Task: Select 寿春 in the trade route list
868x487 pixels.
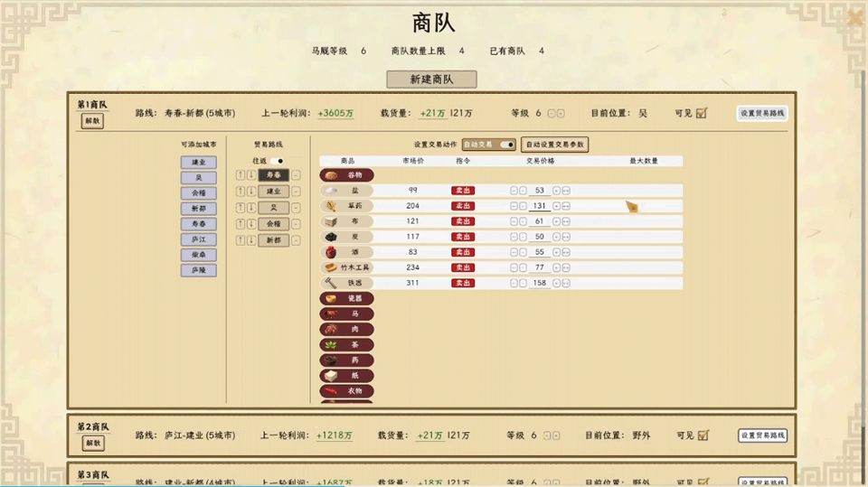Action: (273, 175)
